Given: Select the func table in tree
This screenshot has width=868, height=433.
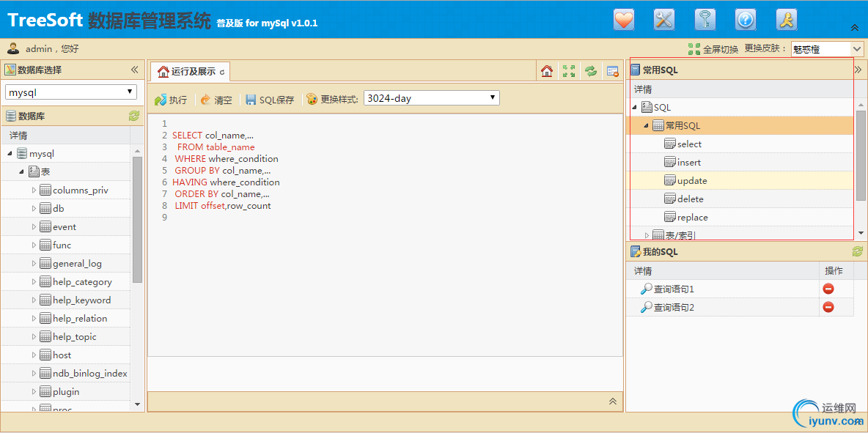Looking at the screenshot, I should click(x=62, y=245).
